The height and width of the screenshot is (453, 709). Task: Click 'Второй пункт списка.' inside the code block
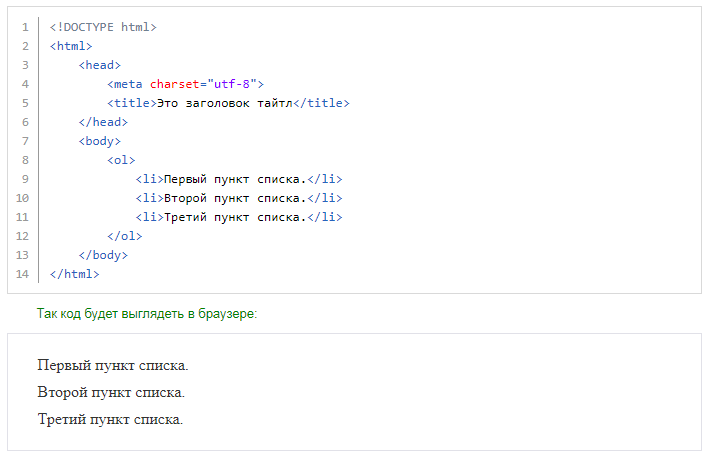[x=235, y=198]
